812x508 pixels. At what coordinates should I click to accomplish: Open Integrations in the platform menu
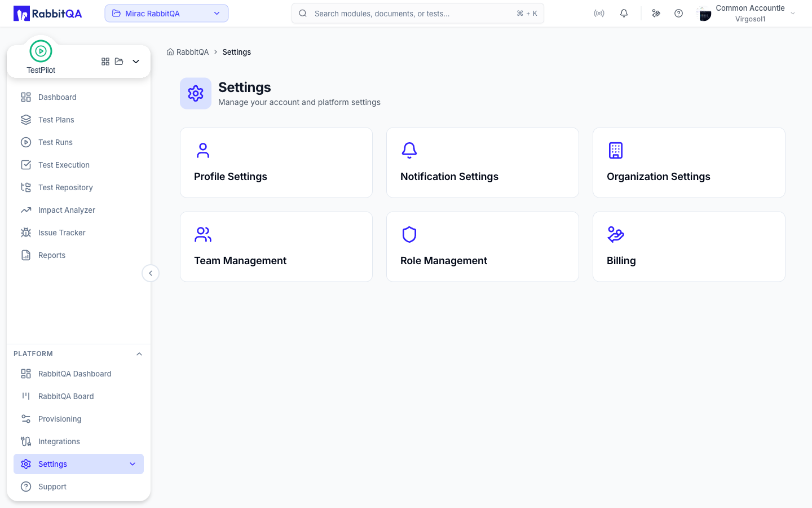pyautogui.click(x=78, y=441)
